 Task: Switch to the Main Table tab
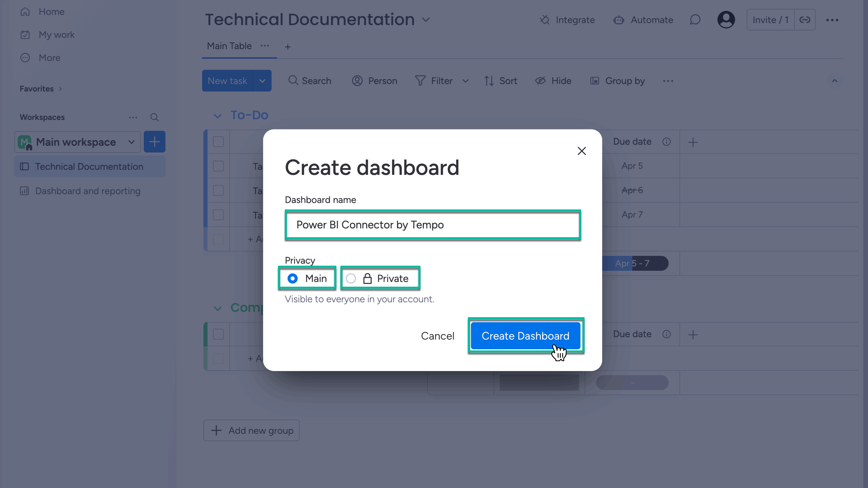(x=229, y=46)
